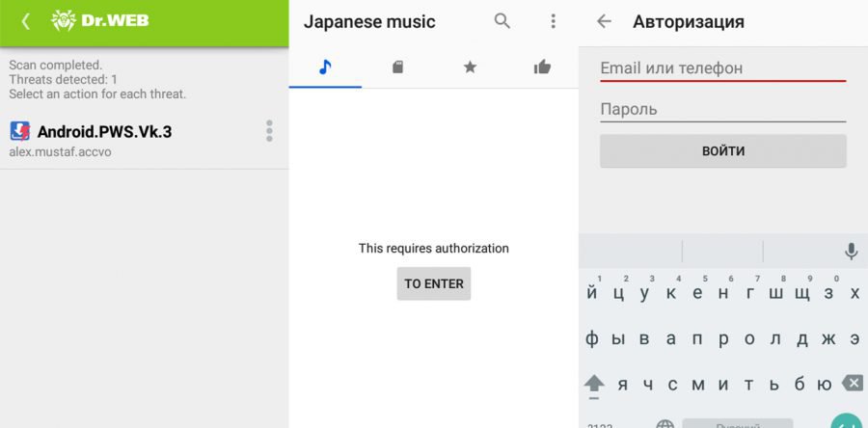
Task: Tap the б key on the keyboard
Action: [800, 385]
